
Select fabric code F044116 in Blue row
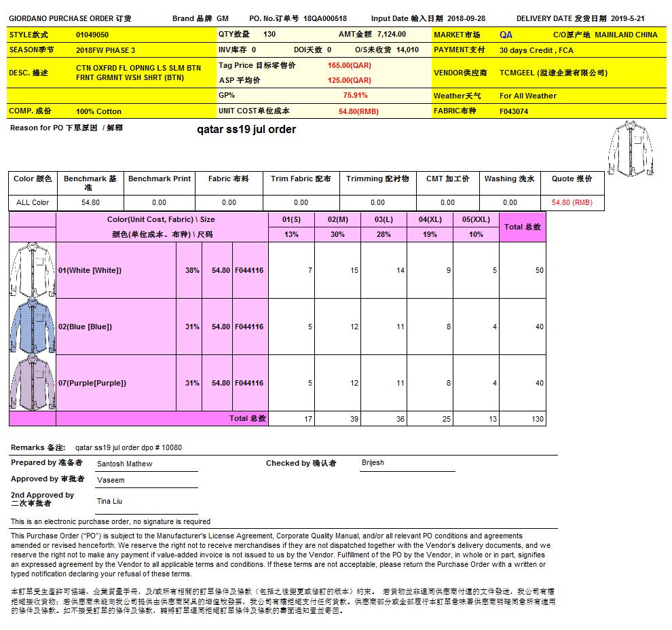(x=248, y=327)
